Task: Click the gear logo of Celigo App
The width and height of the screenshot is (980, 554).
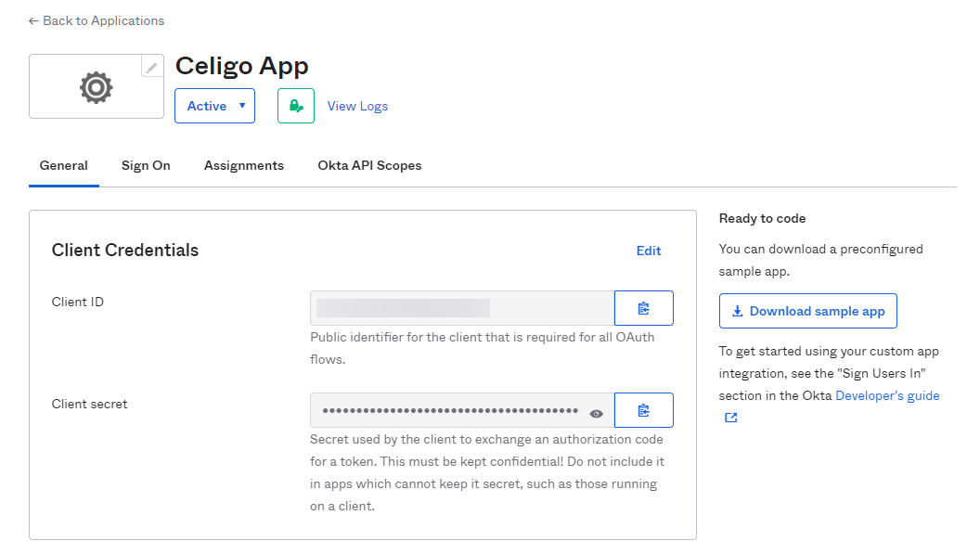Action: [x=97, y=87]
